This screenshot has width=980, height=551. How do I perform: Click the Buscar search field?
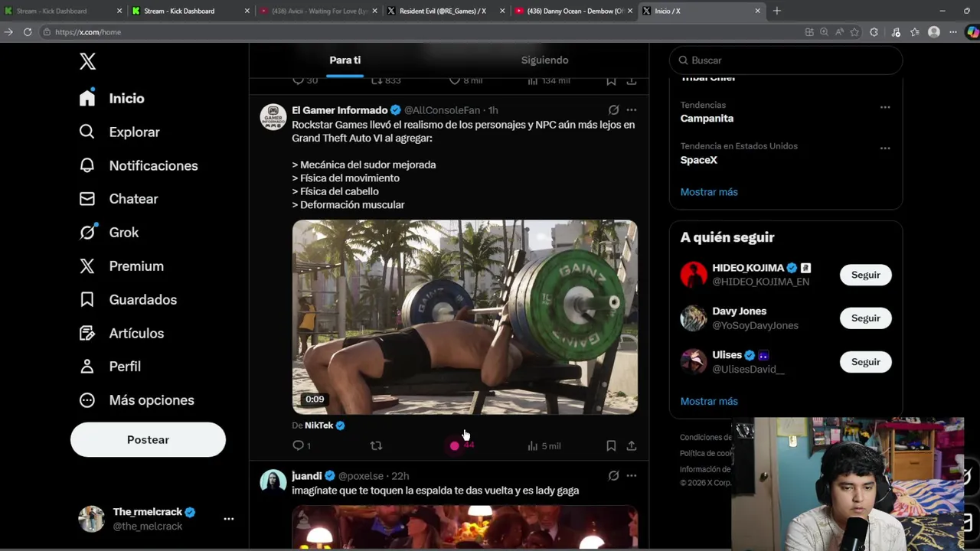[786, 60]
